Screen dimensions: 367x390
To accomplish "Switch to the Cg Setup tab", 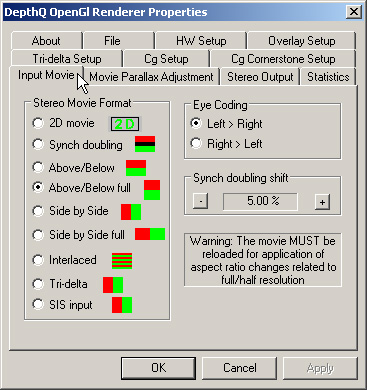I will 166,59.
